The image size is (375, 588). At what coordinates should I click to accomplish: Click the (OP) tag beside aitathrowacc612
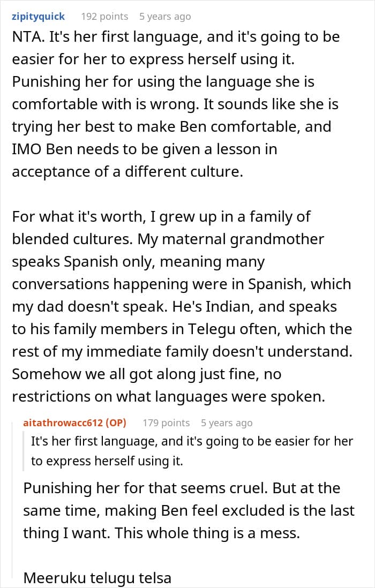(x=116, y=423)
